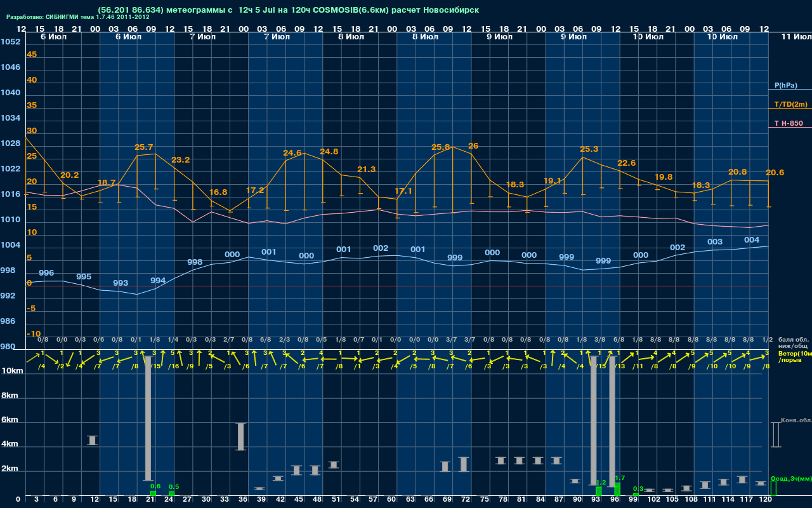Image resolution: width=812 pixels, height=508 pixels.
Task: Click the 24.6 temperature label
Action: [x=292, y=153]
